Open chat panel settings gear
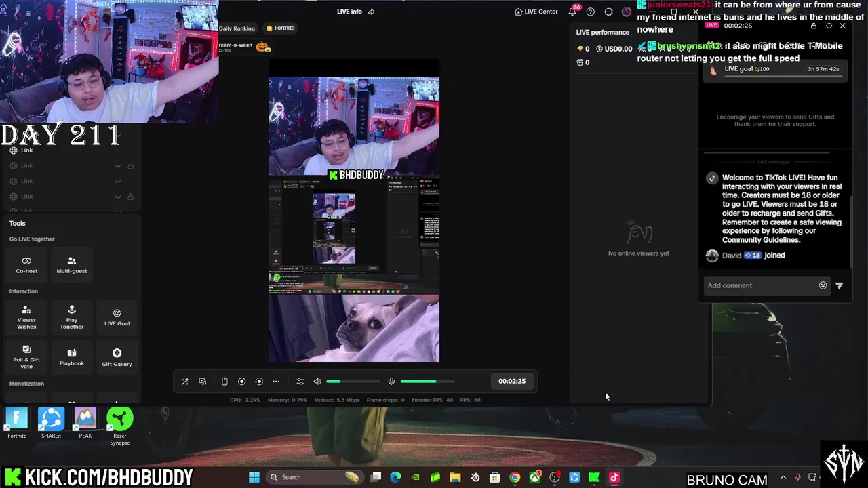This screenshot has width=868, height=488. coord(829,26)
